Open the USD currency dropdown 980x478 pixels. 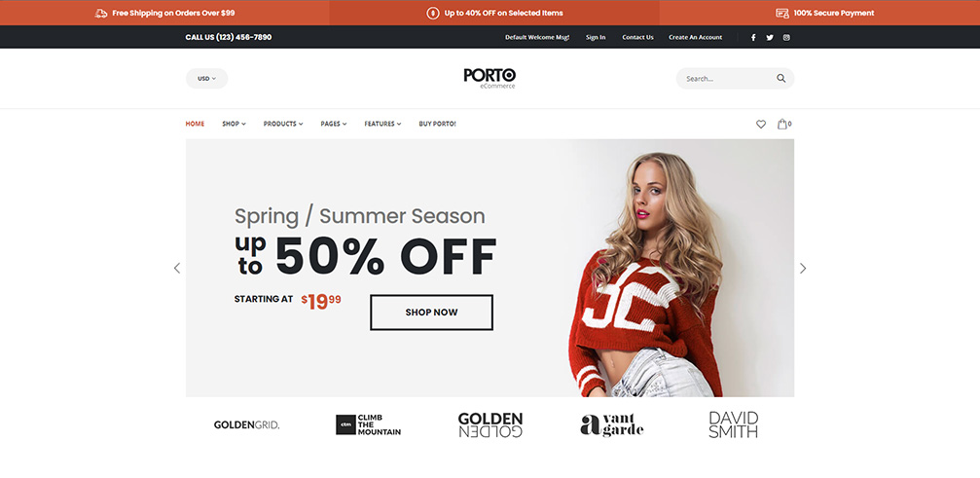[x=207, y=79]
